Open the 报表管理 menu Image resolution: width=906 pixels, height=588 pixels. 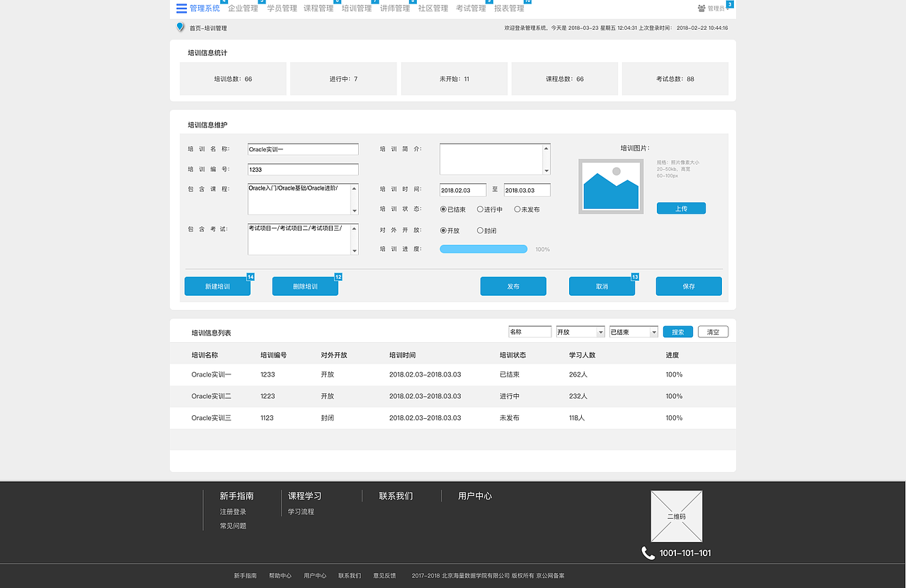509,8
